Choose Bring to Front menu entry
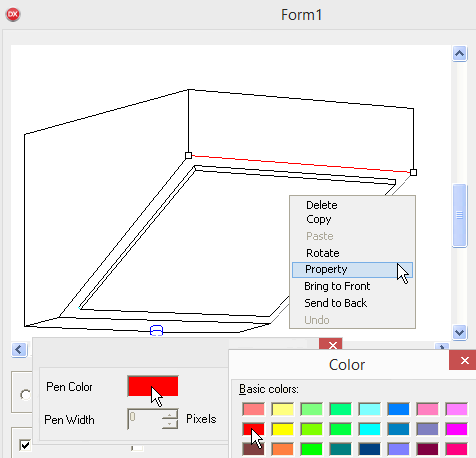Screen dimensions: 476x458 (337, 286)
